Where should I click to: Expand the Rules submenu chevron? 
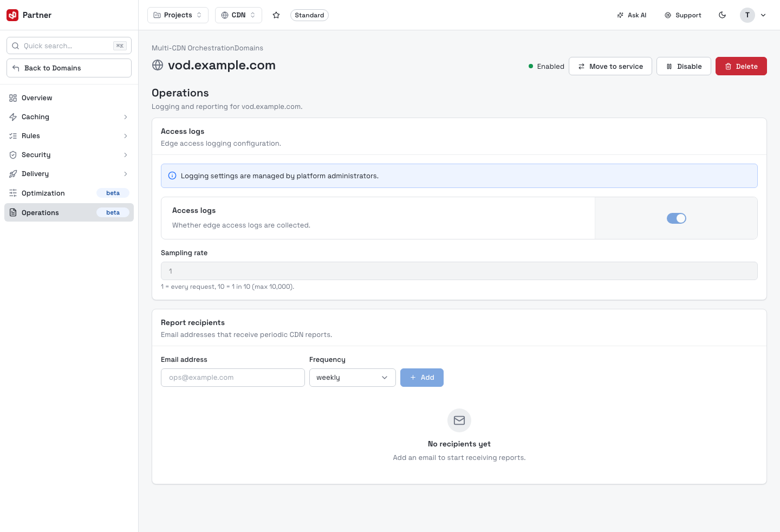[x=126, y=136]
